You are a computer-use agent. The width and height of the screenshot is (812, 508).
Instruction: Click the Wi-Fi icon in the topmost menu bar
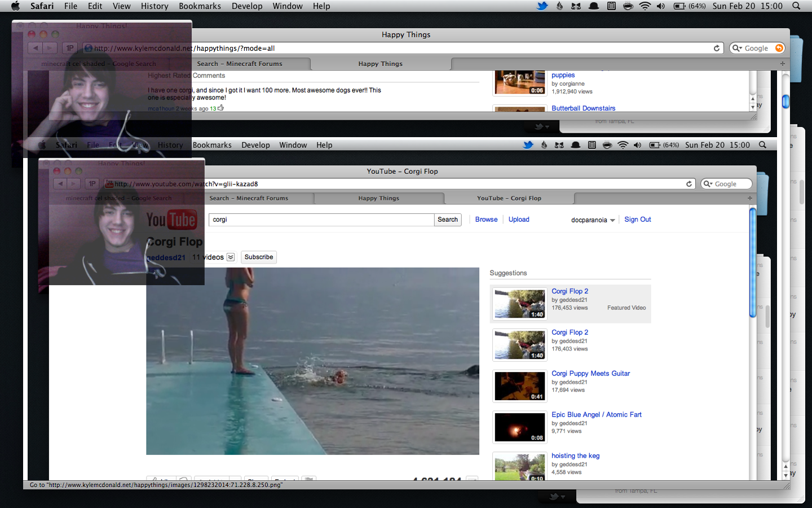pyautogui.click(x=645, y=6)
